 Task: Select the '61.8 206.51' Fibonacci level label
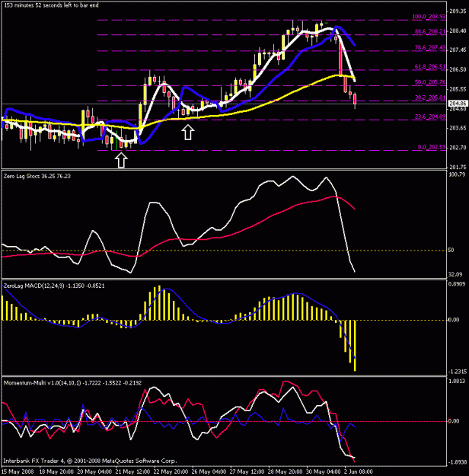pos(430,66)
